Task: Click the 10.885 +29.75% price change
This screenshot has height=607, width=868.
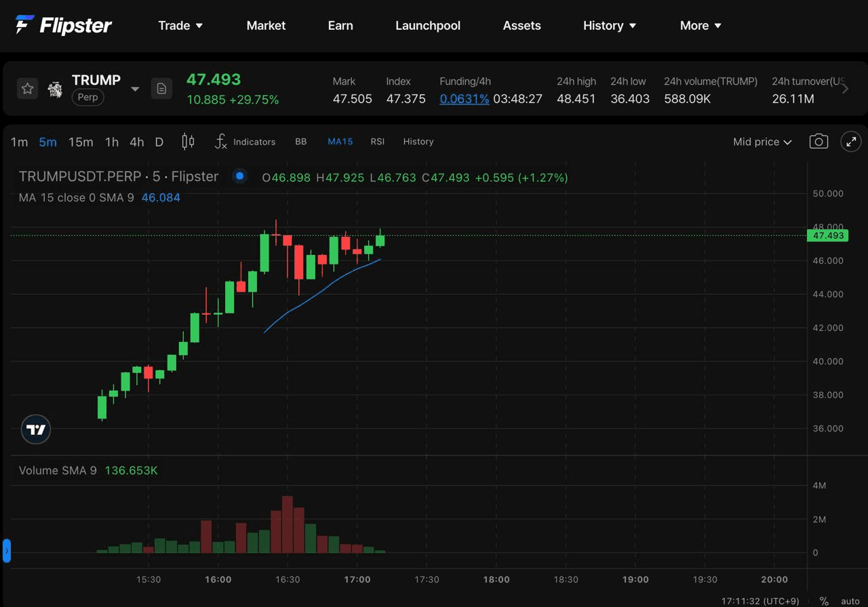Action: [x=233, y=100]
